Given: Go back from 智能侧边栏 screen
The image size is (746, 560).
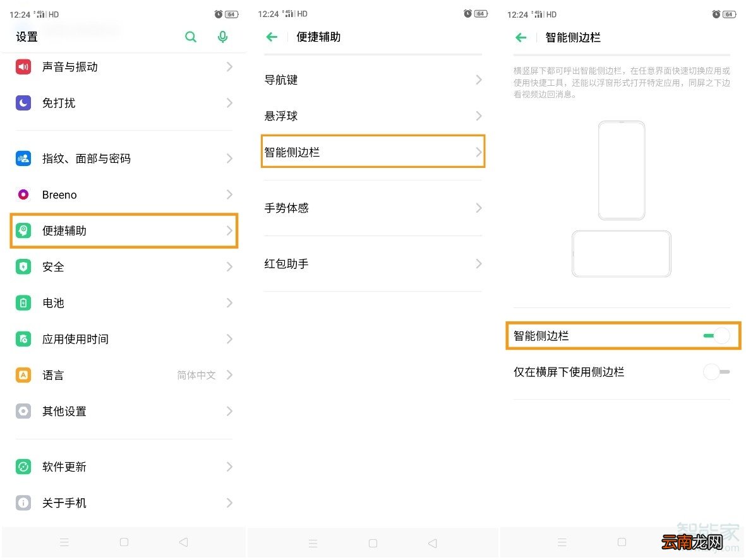Looking at the screenshot, I should pos(521,37).
